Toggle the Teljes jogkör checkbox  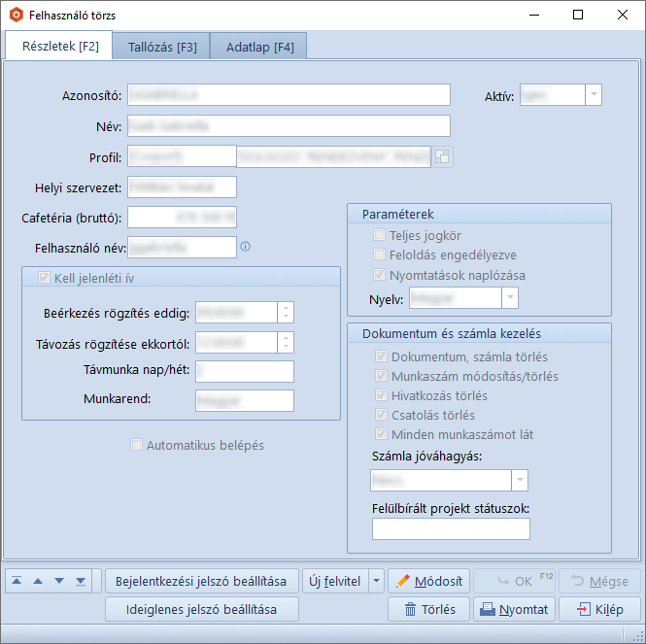click(380, 235)
